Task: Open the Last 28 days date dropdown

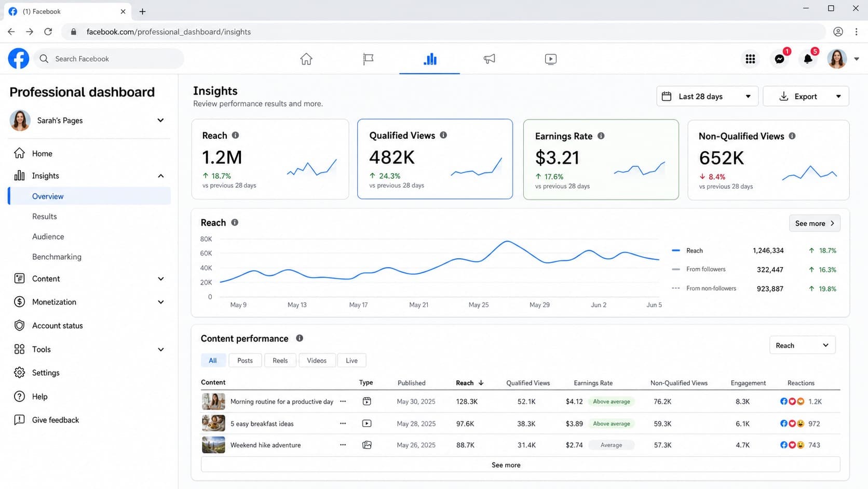Action: point(707,96)
